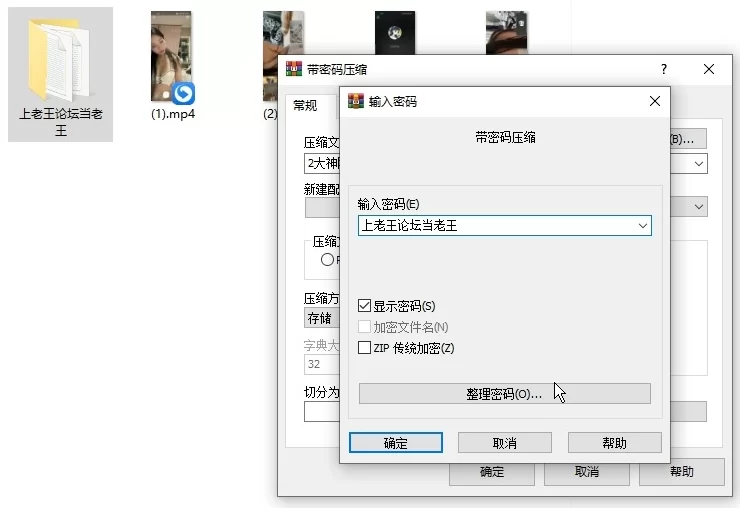Click the question mark help icon
The height and width of the screenshot is (508, 740).
pos(664,69)
